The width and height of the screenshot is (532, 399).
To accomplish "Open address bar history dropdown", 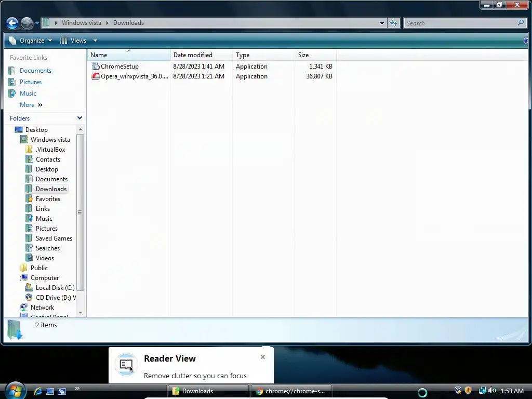I will coord(382,23).
